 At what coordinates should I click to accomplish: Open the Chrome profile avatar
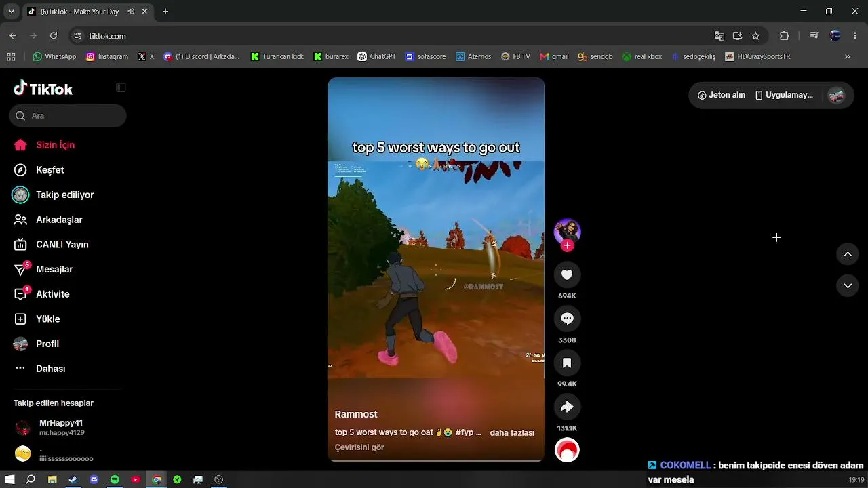coord(835,36)
